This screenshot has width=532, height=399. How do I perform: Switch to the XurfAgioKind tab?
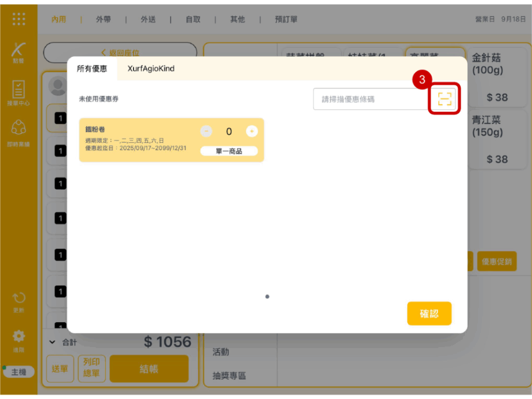(x=151, y=69)
